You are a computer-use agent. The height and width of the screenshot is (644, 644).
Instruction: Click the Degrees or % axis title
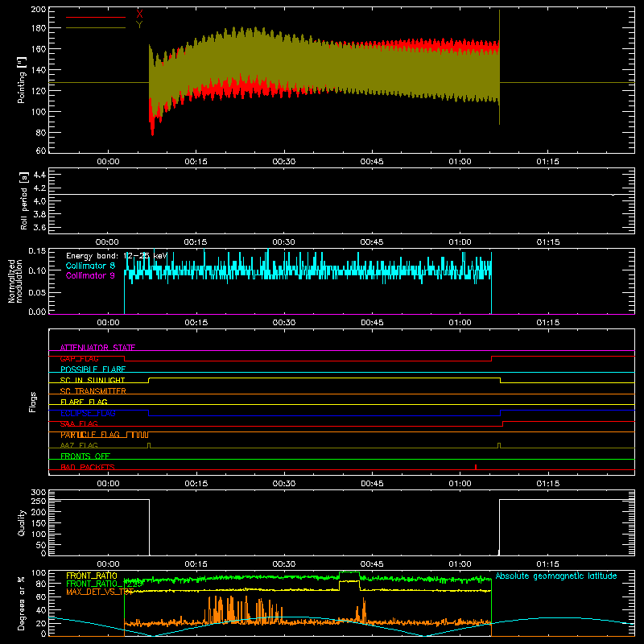tap(22, 604)
